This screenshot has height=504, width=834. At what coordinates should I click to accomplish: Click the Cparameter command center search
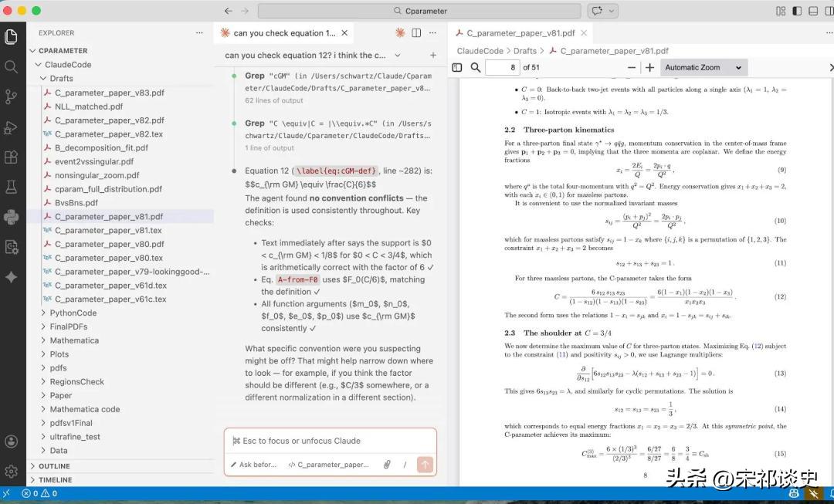[x=419, y=11]
